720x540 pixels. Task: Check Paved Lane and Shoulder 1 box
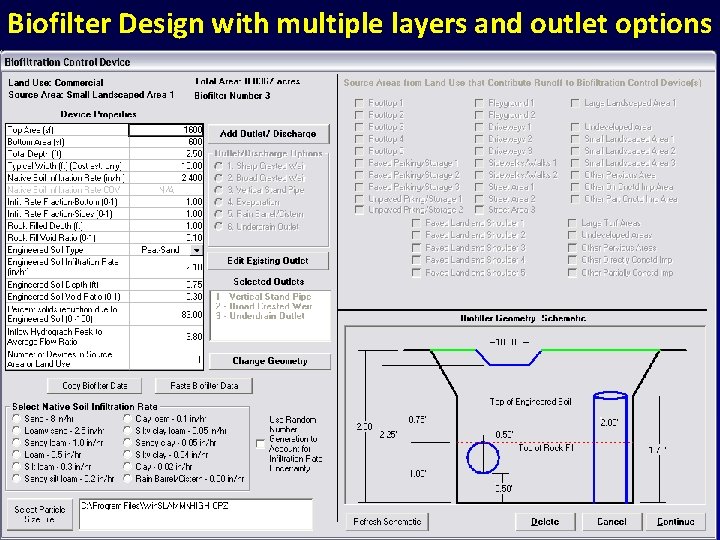tap(416, 223)
